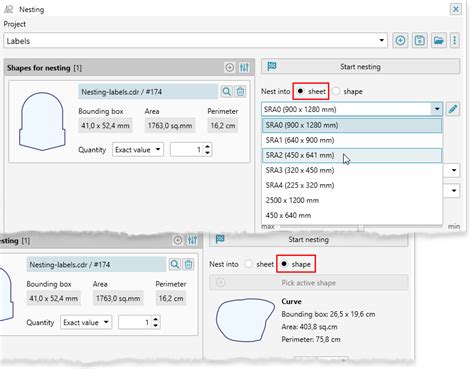Open the three-dot project options menu
Image resolution: width=474 pixels, height=369 pixels.
(455, 41)
